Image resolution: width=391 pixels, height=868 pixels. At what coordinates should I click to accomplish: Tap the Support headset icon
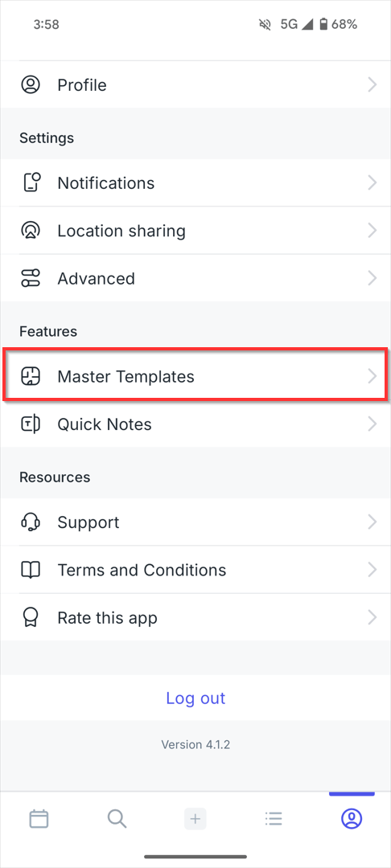[31, 522]
